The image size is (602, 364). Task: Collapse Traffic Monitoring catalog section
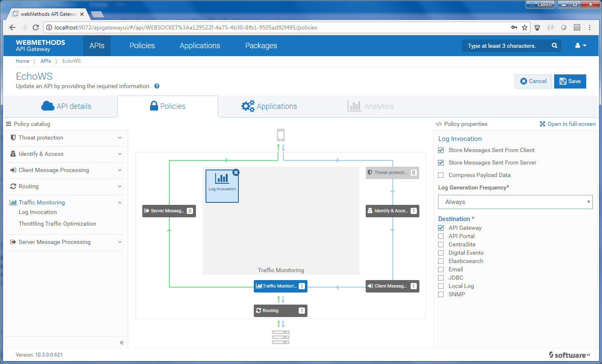click(66, 203)
